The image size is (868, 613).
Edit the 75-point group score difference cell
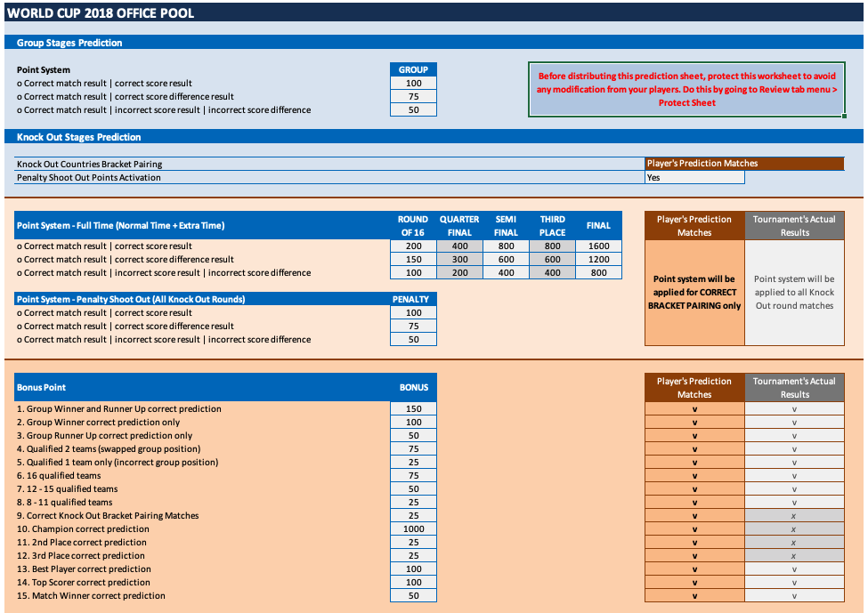(412, 96)
